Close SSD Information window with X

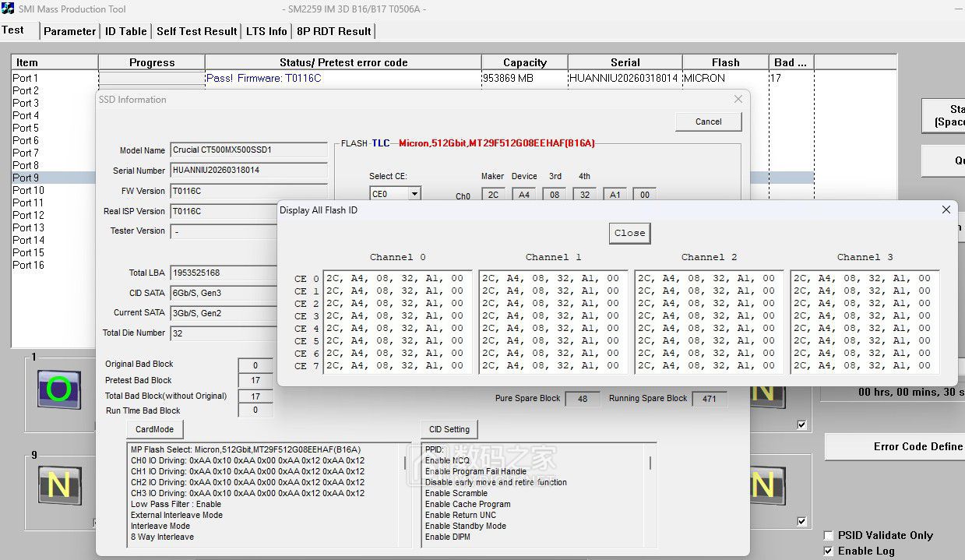click(738, 99)
